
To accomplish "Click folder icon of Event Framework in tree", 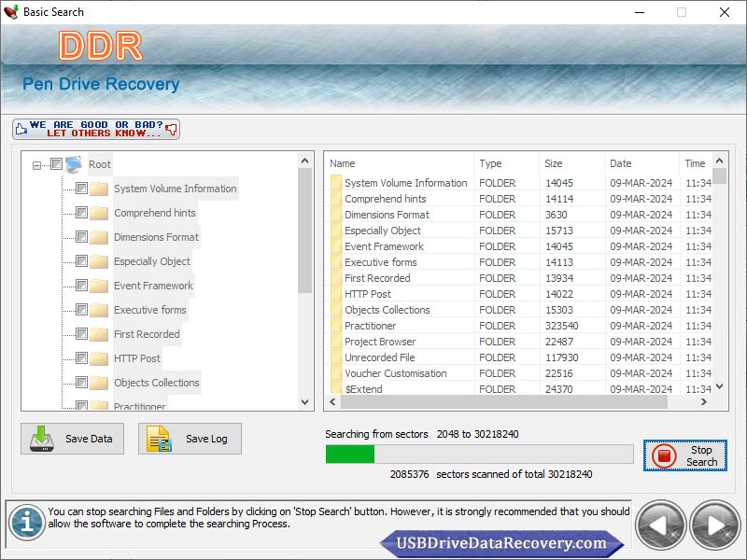I will click(99, 286).
